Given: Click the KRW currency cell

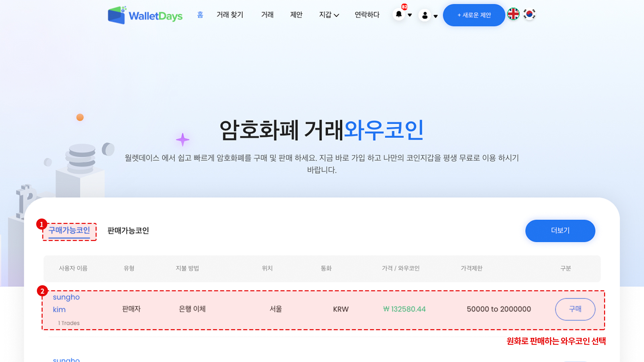Looking at the screenshot, I should [341, 309].
